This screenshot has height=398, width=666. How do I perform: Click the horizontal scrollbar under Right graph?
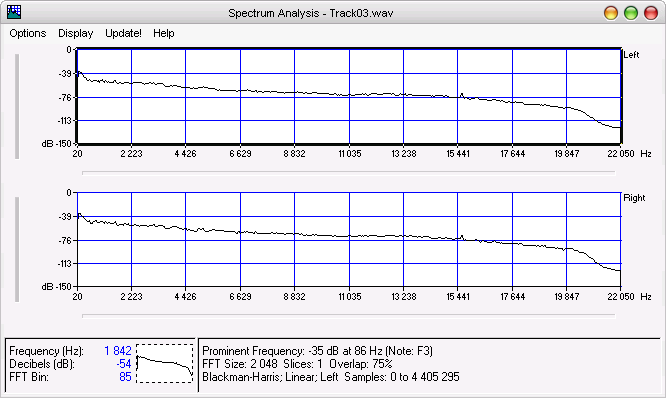click(349, 316)
